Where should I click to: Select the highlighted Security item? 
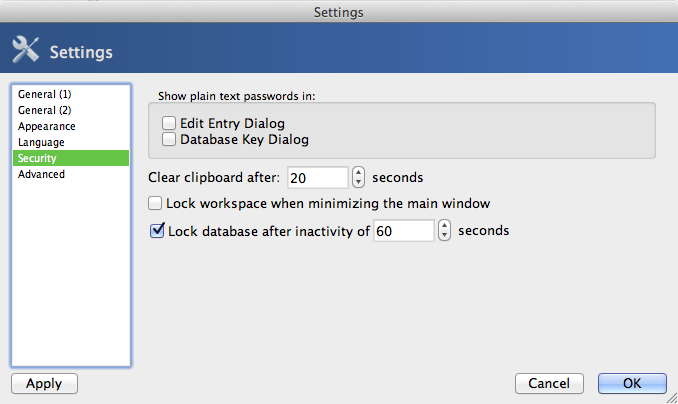coord(71,158)
